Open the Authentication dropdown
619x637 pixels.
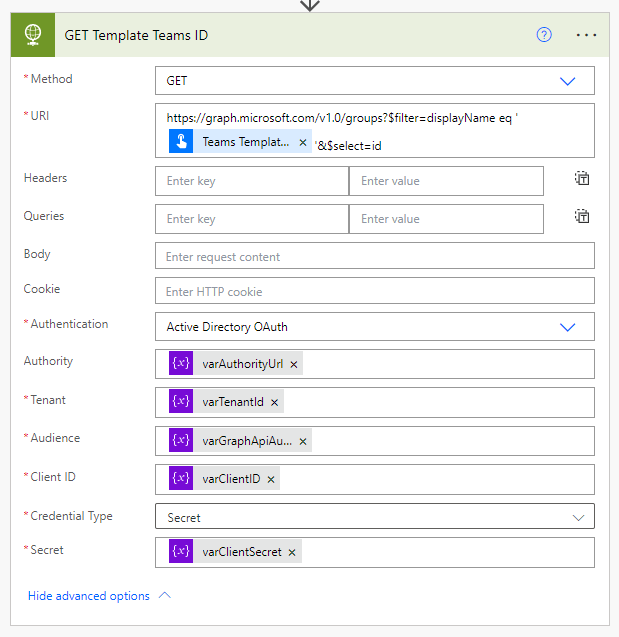(567, 327)
